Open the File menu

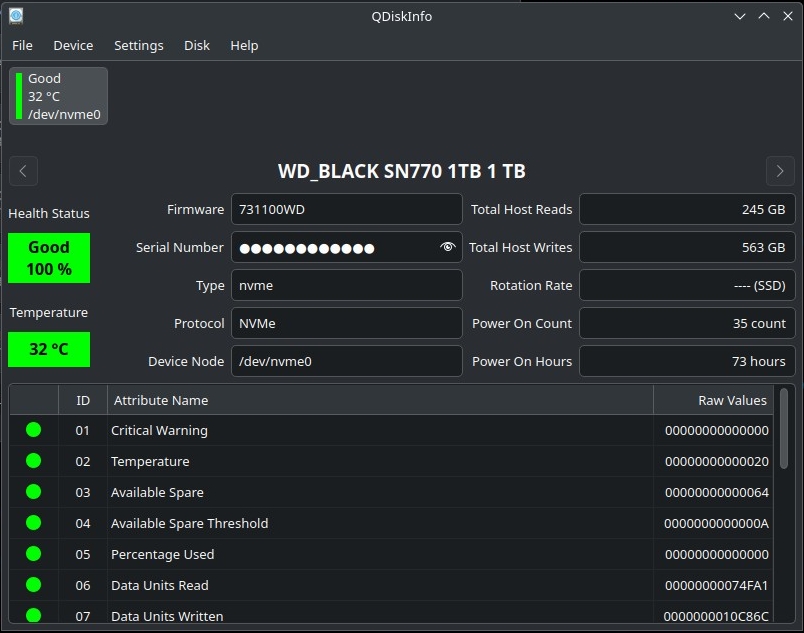point(22,46)
